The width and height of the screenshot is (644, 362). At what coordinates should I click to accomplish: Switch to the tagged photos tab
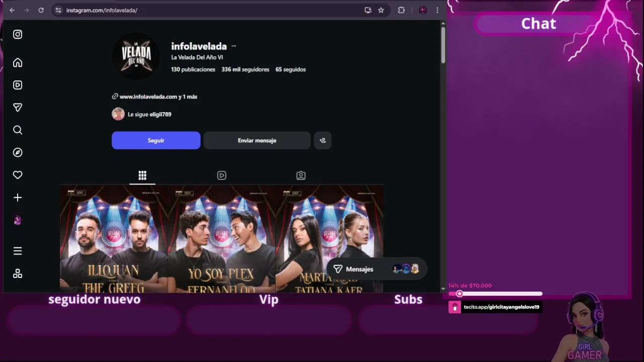pyautogui.click(x=301, y=175)
